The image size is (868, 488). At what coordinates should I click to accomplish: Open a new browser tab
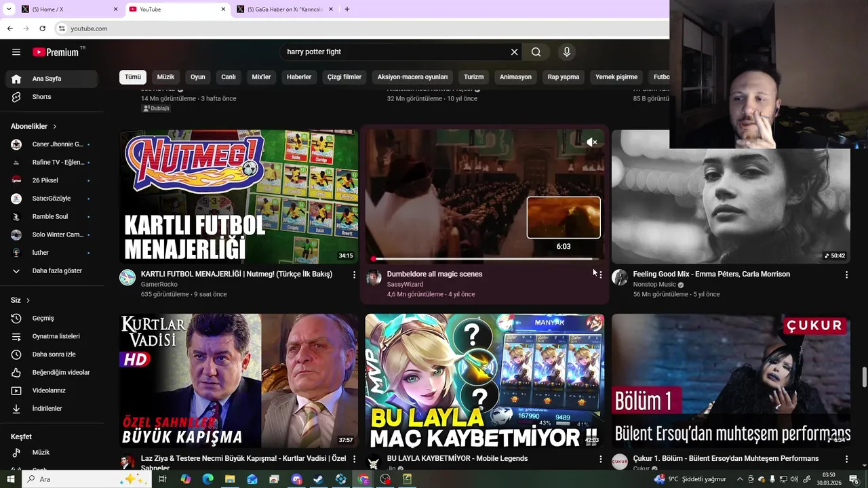[347, 9]
